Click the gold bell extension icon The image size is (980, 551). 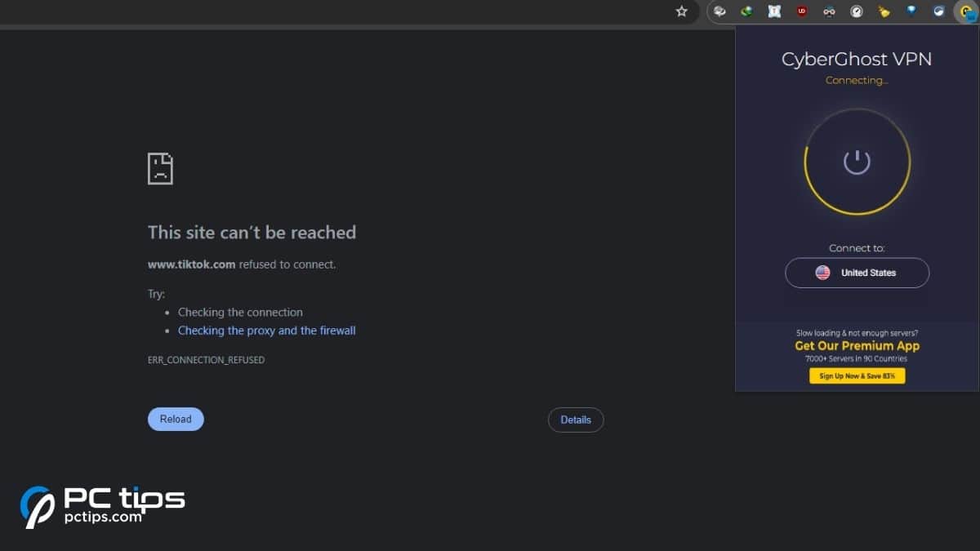(884, 11)
